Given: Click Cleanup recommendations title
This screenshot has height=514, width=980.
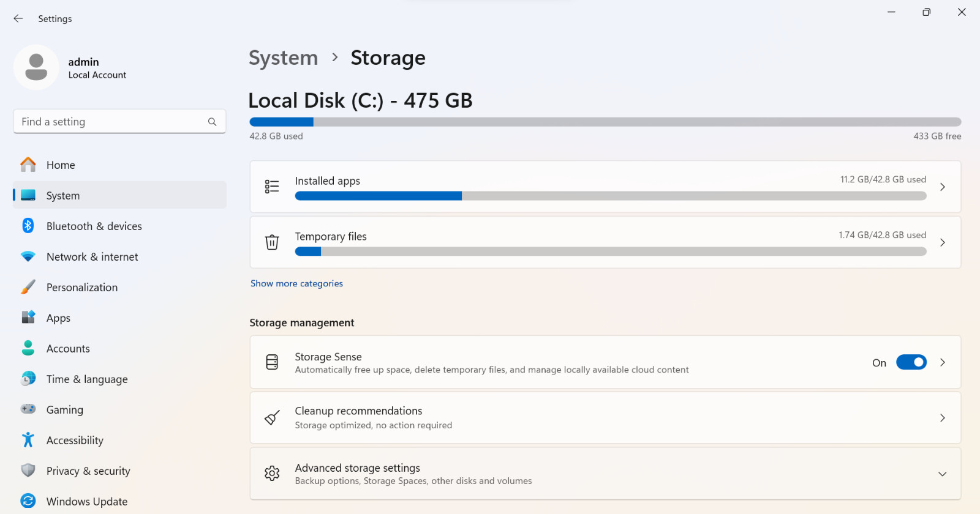Looking at the screenshot, I should click(x=358, y=411).
